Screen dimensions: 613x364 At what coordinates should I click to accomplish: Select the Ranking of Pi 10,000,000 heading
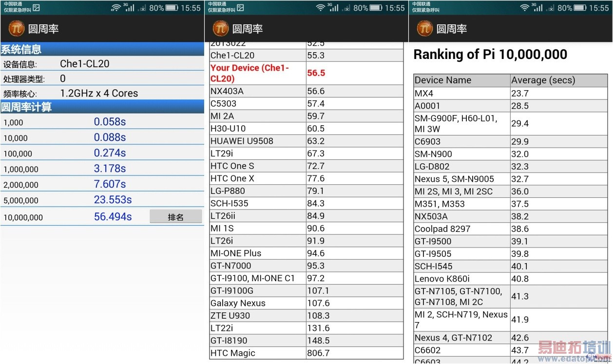pos(490,54)
